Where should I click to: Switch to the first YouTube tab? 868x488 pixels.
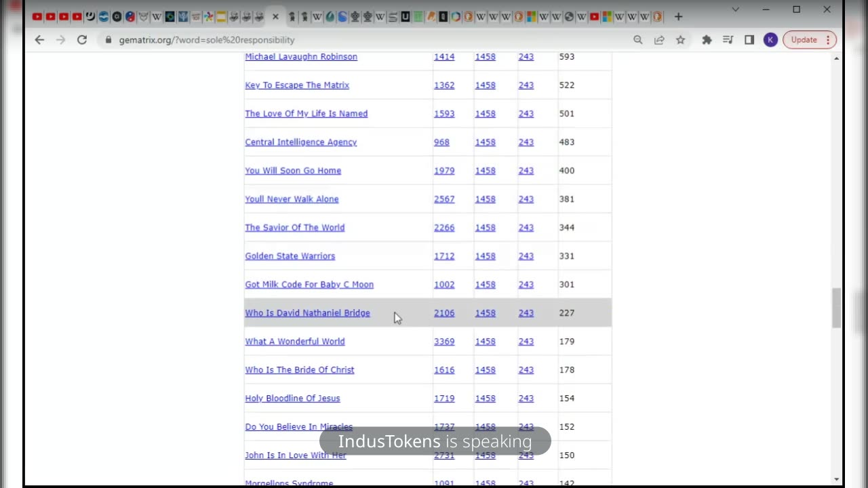pyautogui.click(x=37, y=16)
